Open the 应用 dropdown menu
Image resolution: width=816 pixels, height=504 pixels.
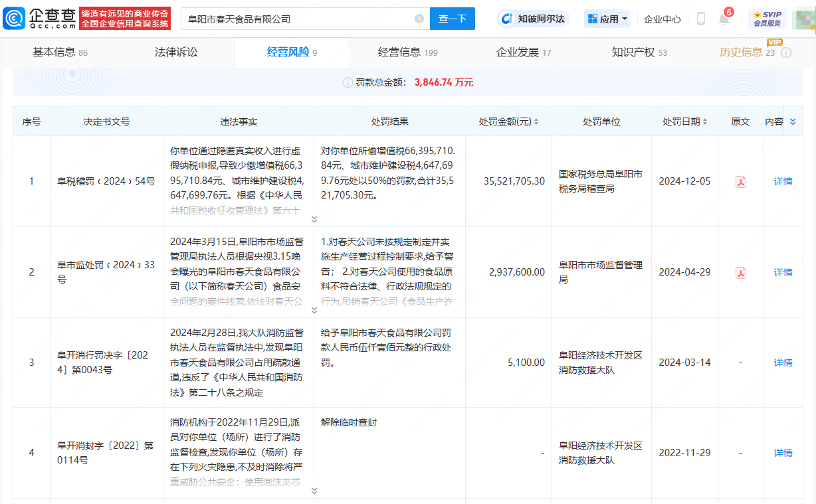[x=607, y=19]
